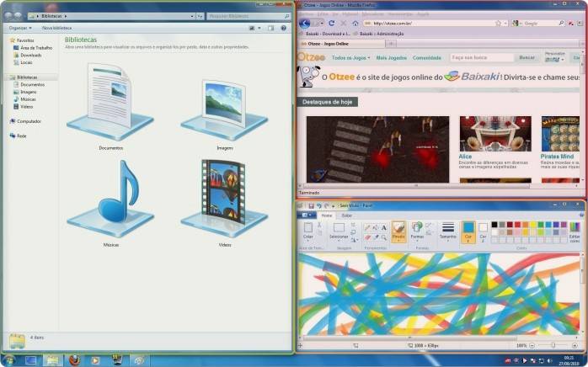Pick the black color swatch in Paint
This screenshot has width=588, height=367.
coord(494,225)
